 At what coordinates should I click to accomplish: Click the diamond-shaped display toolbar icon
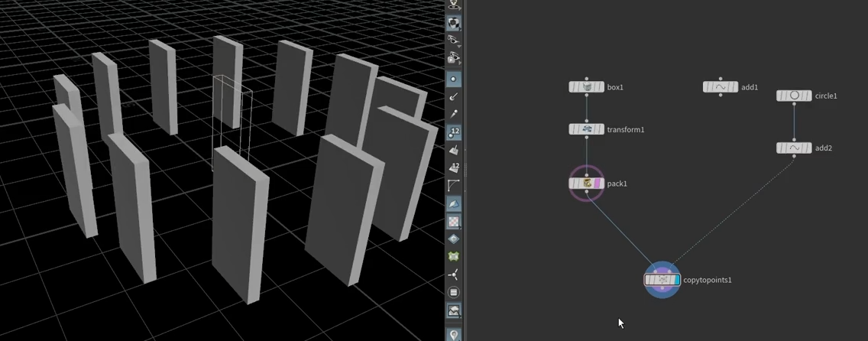(x=453, y=239)
